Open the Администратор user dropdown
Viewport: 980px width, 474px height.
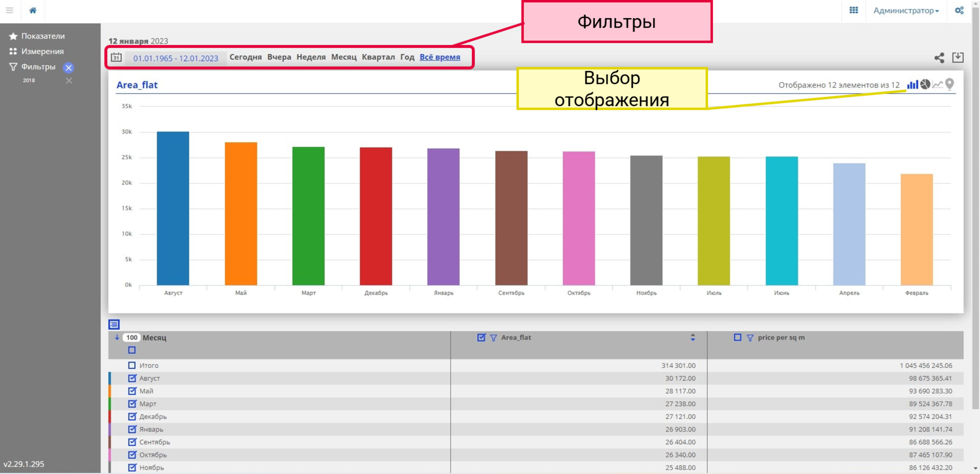(906, 10)
